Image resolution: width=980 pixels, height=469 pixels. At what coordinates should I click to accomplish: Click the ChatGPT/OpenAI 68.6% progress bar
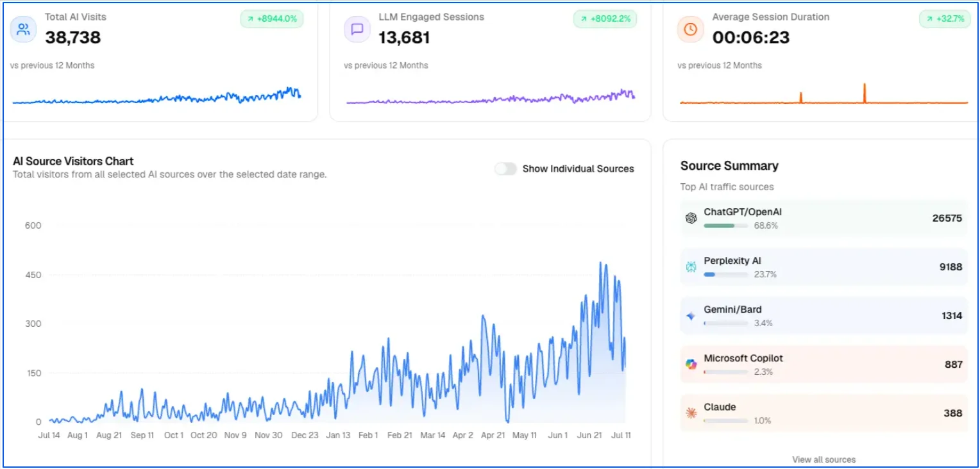tap(725, 226)
